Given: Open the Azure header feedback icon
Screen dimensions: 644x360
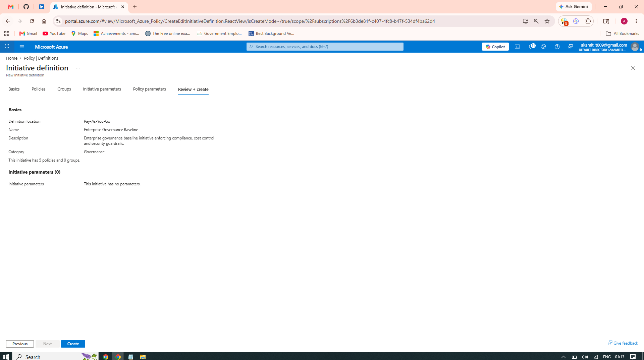Looking at the screenshot, I should (570, 47).
